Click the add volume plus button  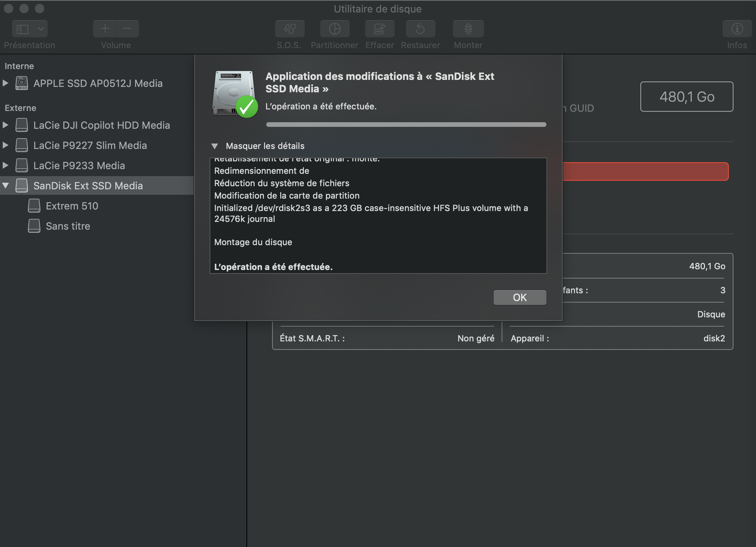pos(105,29)
